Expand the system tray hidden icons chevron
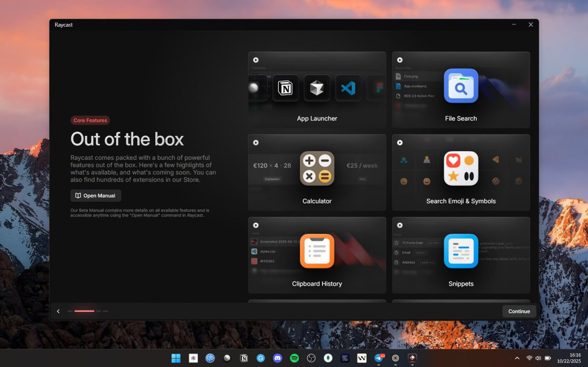This screenshot has width=588, height=367. 517,358
